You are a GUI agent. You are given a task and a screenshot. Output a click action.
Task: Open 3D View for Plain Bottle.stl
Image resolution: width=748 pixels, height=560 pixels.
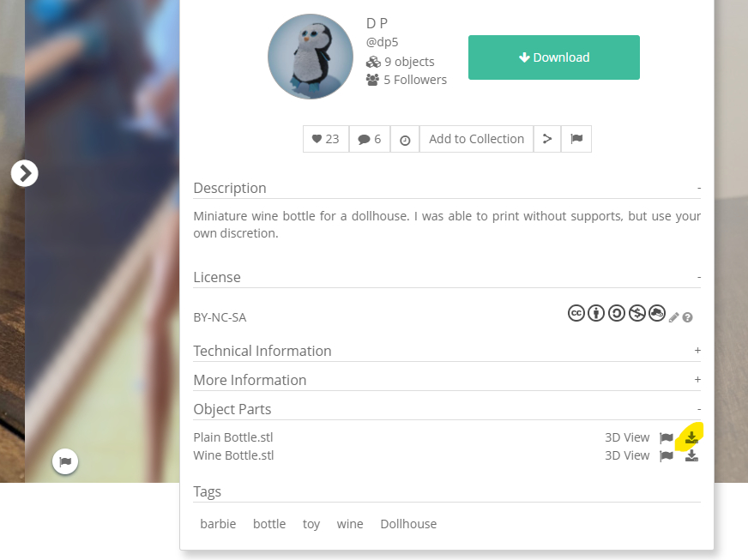627,437
